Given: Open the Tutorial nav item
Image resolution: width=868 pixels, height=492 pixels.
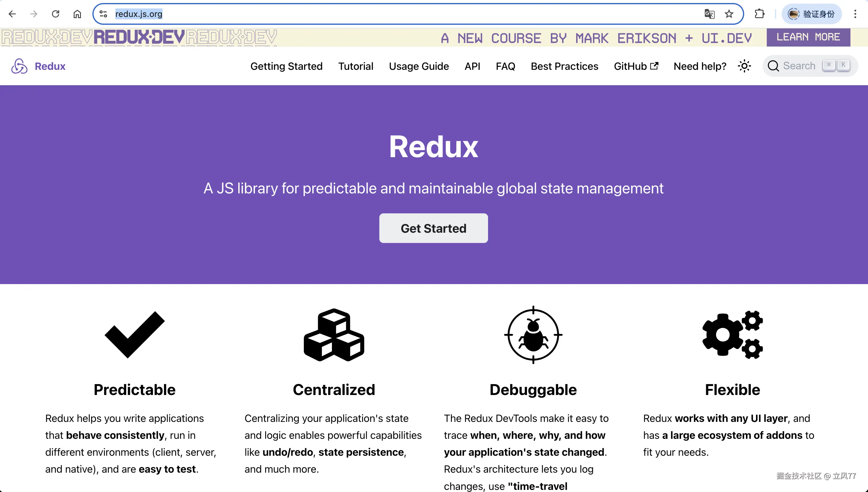Looking at the screenshot, I should (x=356, y=66).
